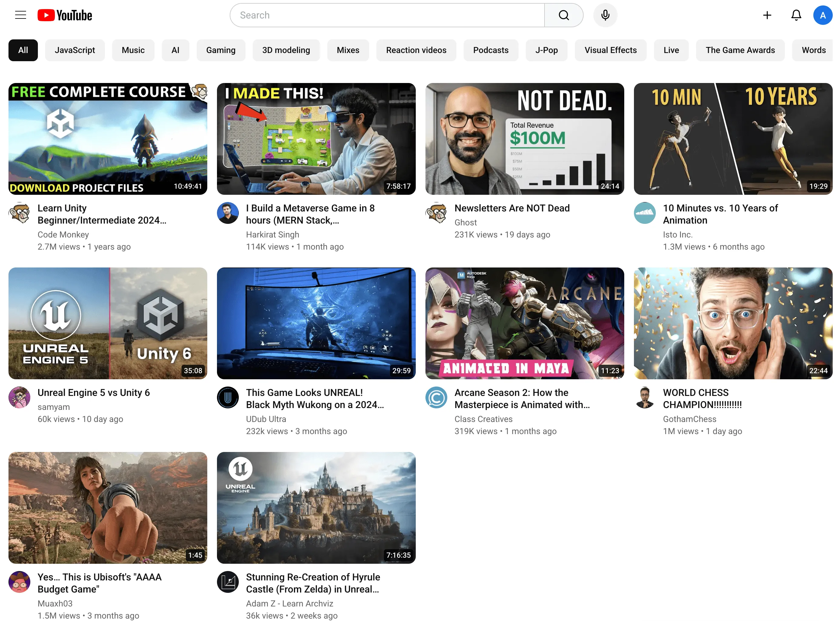Screen dimensions: 840x621
Task: Select the Mixes filter chip
Action: coord(348,50)
